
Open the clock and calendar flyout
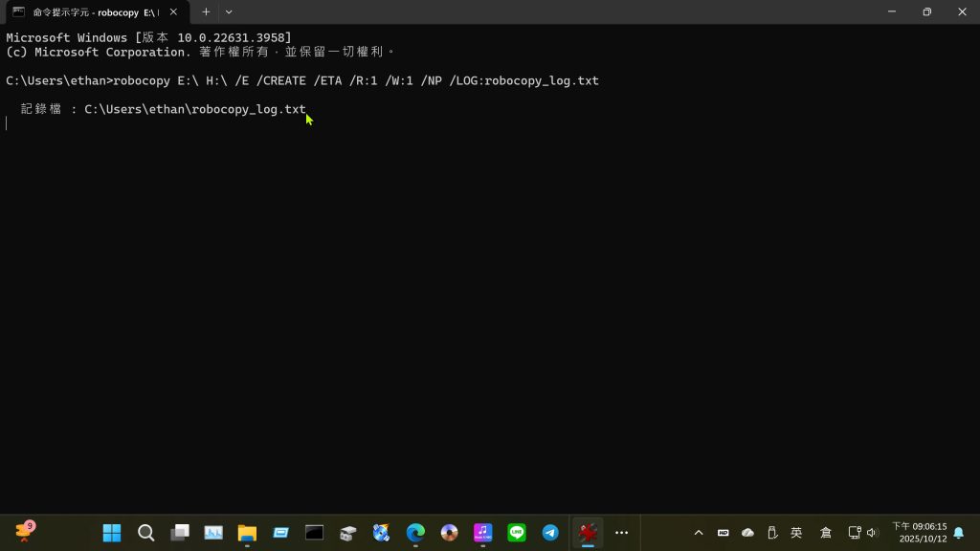click(x=919, y=533)
